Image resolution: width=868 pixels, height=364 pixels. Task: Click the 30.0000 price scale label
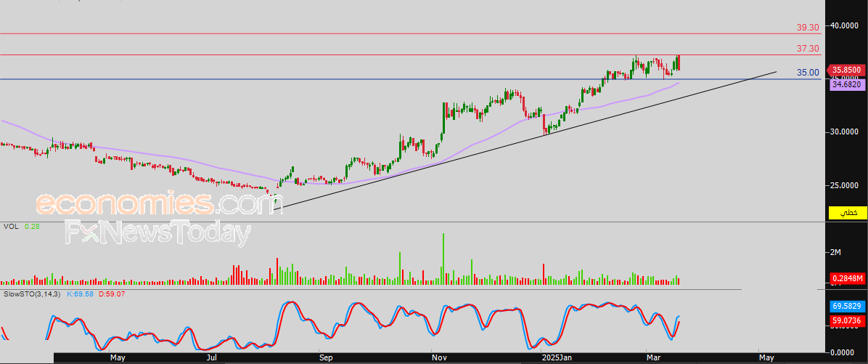[x=846, y=132]
